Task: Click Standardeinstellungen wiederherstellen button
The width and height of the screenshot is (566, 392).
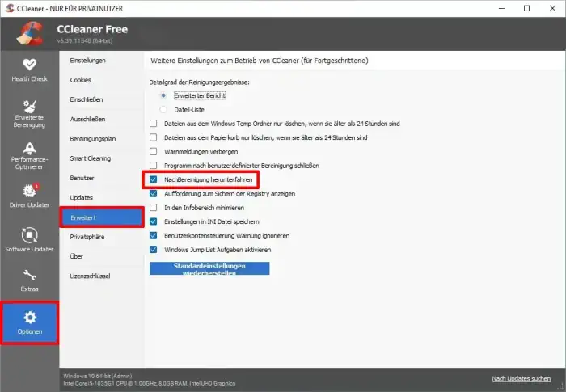Action: point(209,268)
